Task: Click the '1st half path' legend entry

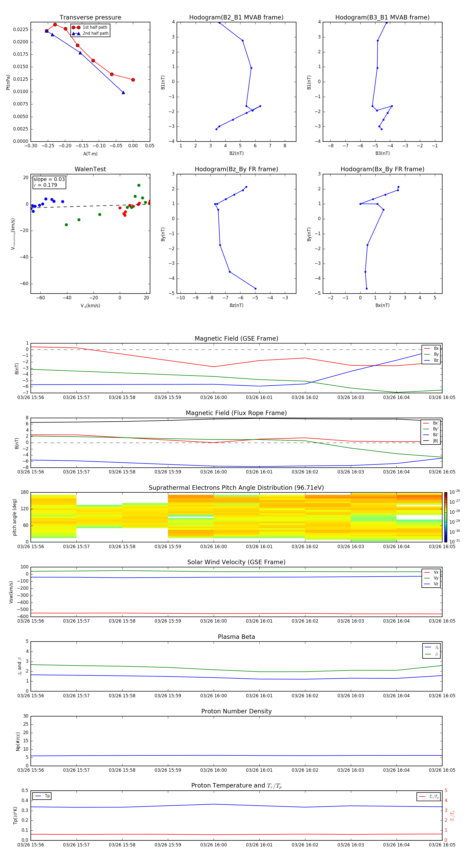Action: [x=90, y=27]
